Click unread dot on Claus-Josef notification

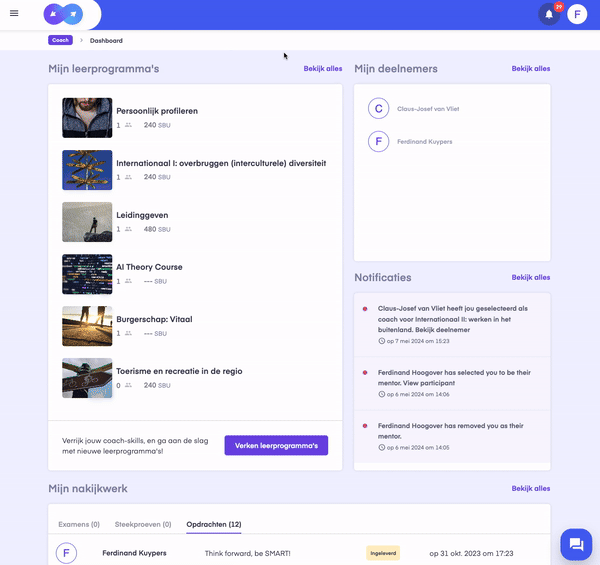365,309
